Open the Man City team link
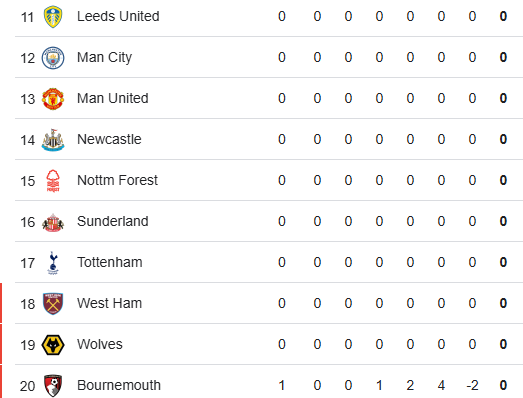Viewport: 523px width, 398px height. coord(104,57)
